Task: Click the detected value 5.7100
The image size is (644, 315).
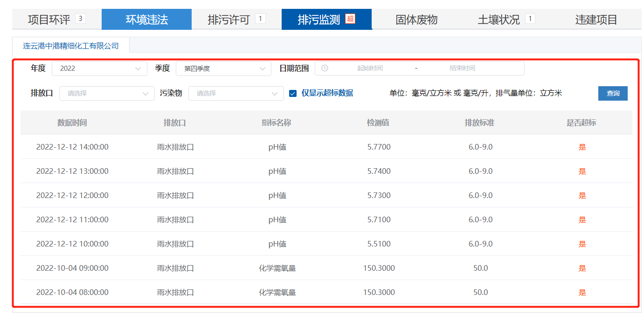Action: click(379, 220)
